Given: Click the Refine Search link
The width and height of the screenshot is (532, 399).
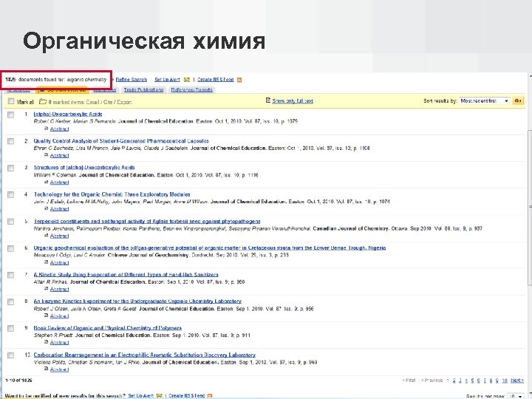Looking at the screenshot, I should click(x=132, y=79).
